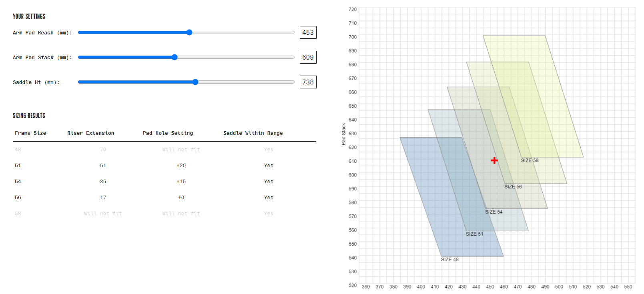Click the Arm Pad Reach value field
Screen dimensions: 644x294
tap(308, 32)
